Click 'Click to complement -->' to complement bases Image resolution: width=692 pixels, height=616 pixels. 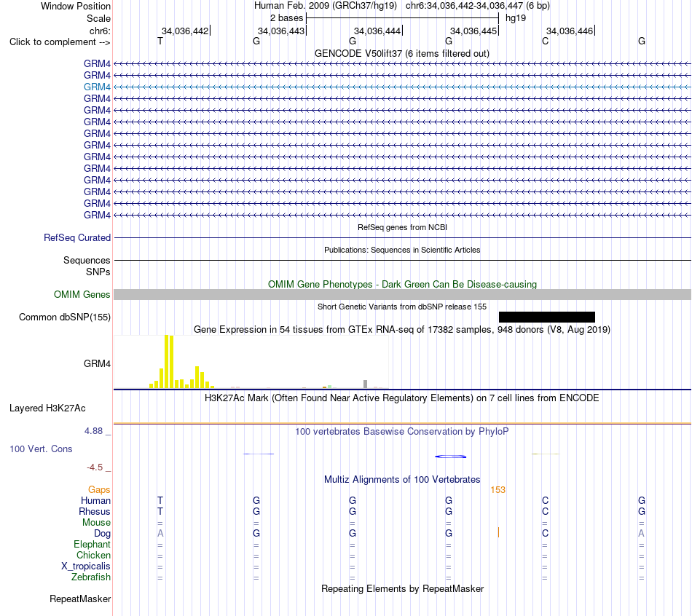tap(60, 42)
